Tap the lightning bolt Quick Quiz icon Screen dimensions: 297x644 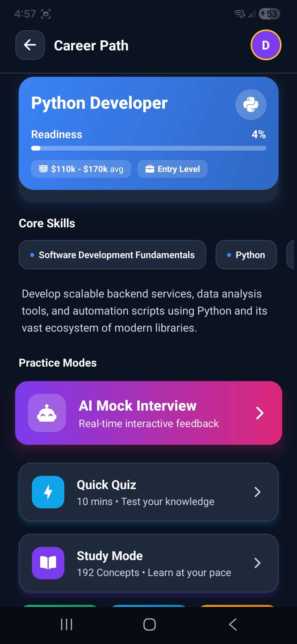pos(48,492)
